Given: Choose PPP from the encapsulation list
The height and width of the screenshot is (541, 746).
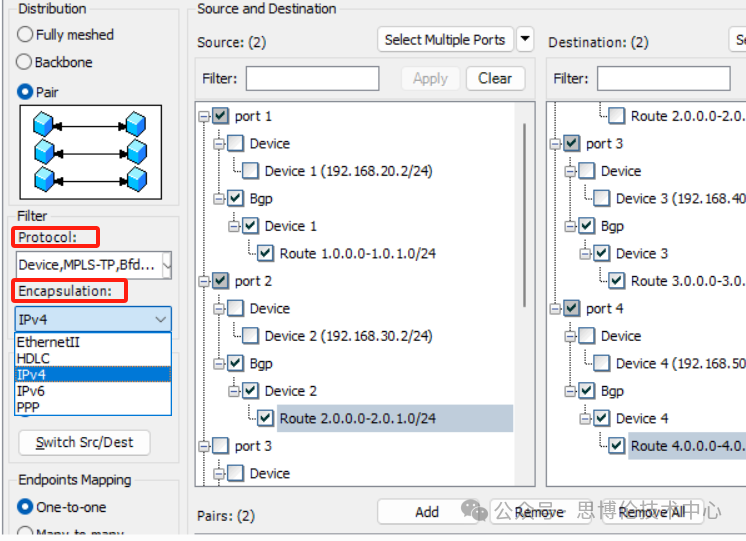Looking at the screenshot, I should tap(30, 407).
